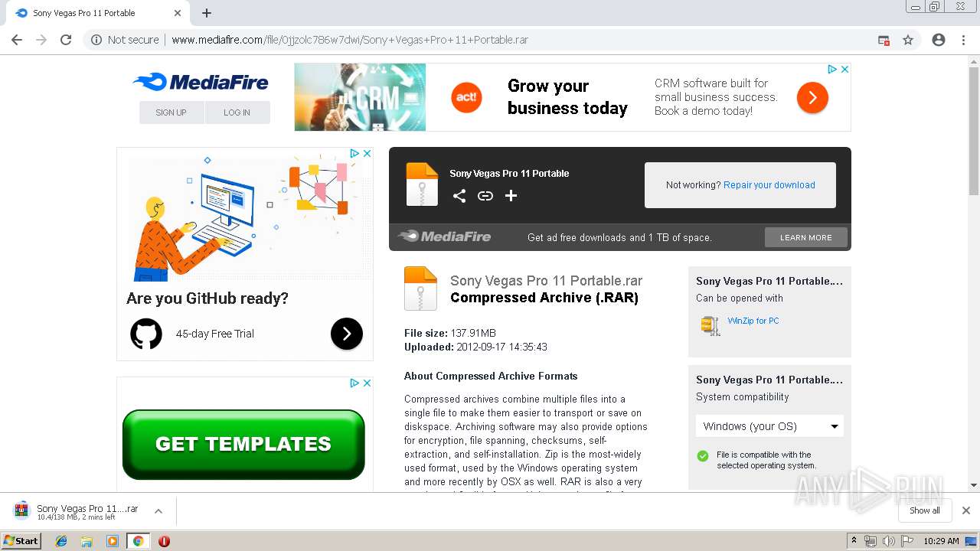Open the Windows (your OS) dropdown
This screenshot has width=980, height=551.
coord(769,426)
